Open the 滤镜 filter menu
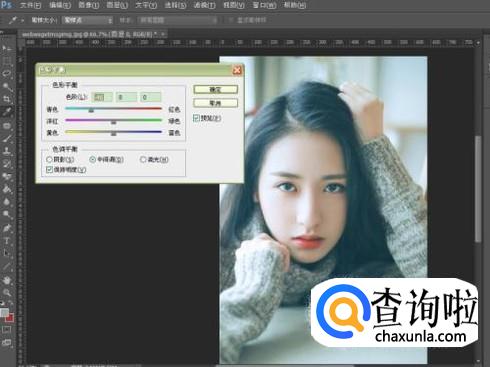Screen dimensions: 490x367 204,5
